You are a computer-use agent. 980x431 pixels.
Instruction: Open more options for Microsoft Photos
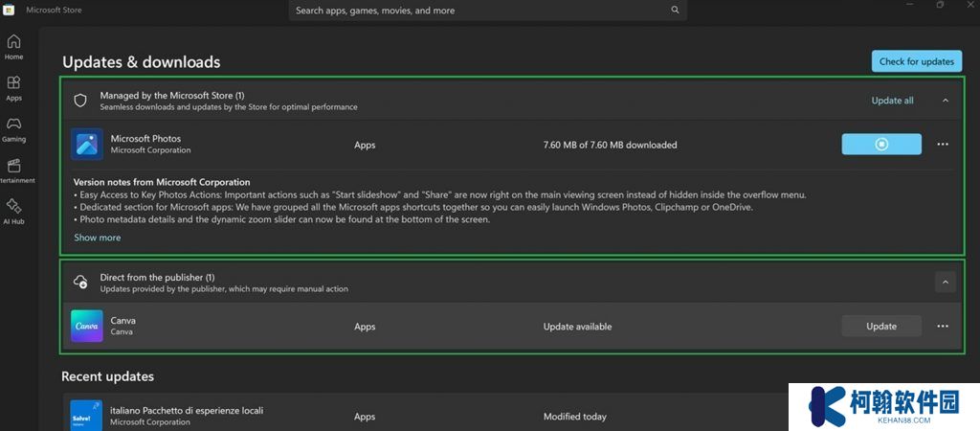(943, 144)
